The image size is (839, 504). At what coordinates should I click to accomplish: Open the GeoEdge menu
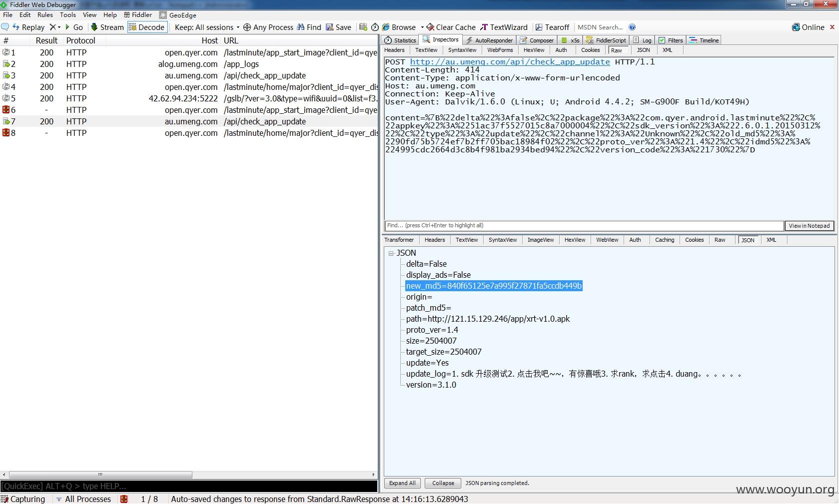177,15
